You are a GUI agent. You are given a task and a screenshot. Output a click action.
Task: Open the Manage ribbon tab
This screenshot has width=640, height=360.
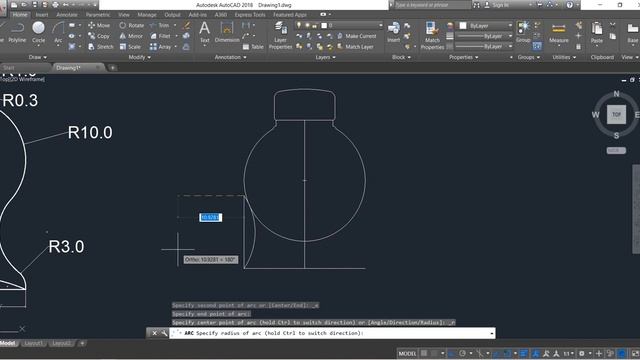147,15
